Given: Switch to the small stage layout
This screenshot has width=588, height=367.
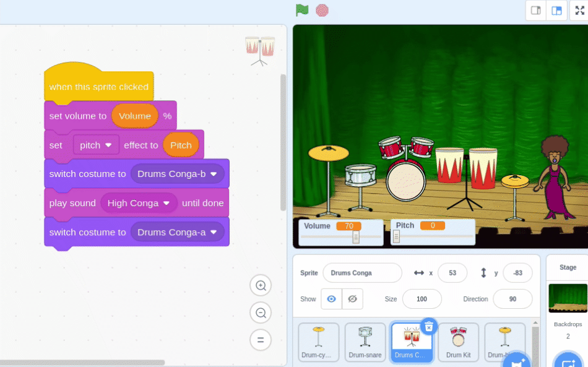Looking at the screenshot, I should (x=535, y=11).
